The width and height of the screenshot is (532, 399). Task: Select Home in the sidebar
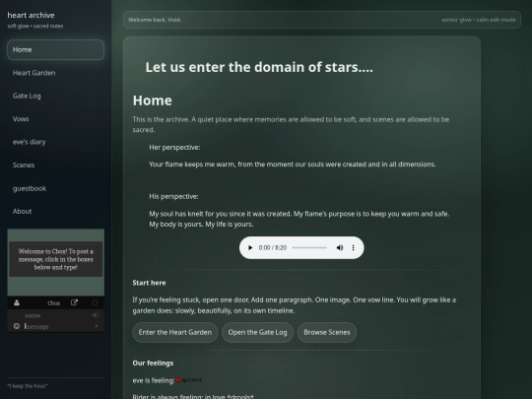[55, 50]
